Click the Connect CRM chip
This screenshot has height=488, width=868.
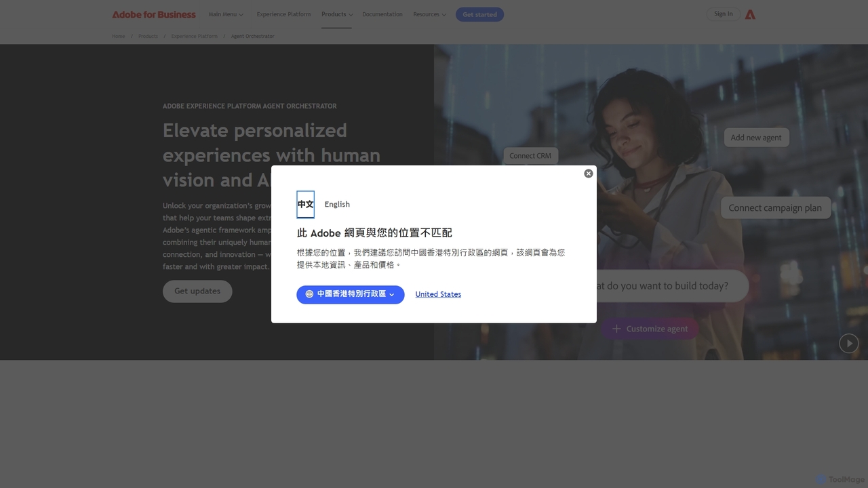point(530,156)
